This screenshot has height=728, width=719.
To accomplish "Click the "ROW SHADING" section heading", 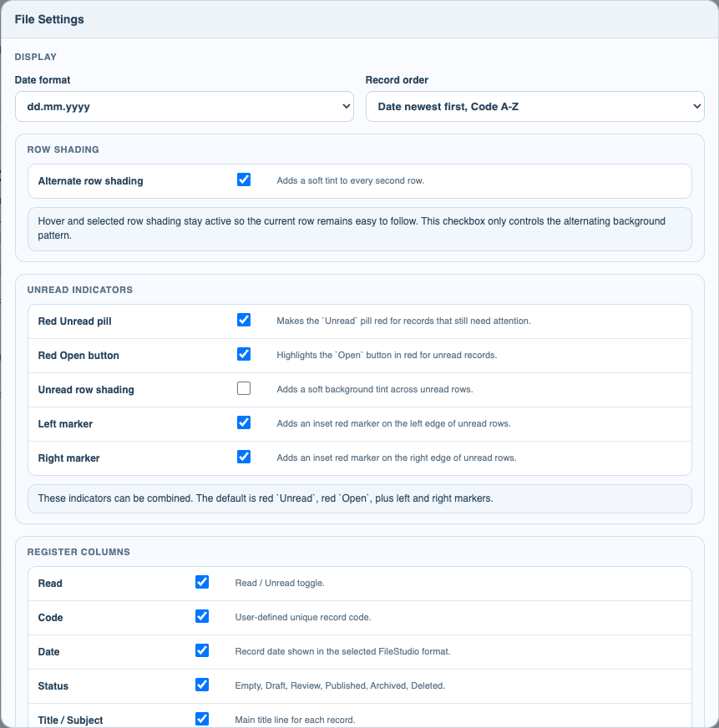I will (x=63, y=149).
